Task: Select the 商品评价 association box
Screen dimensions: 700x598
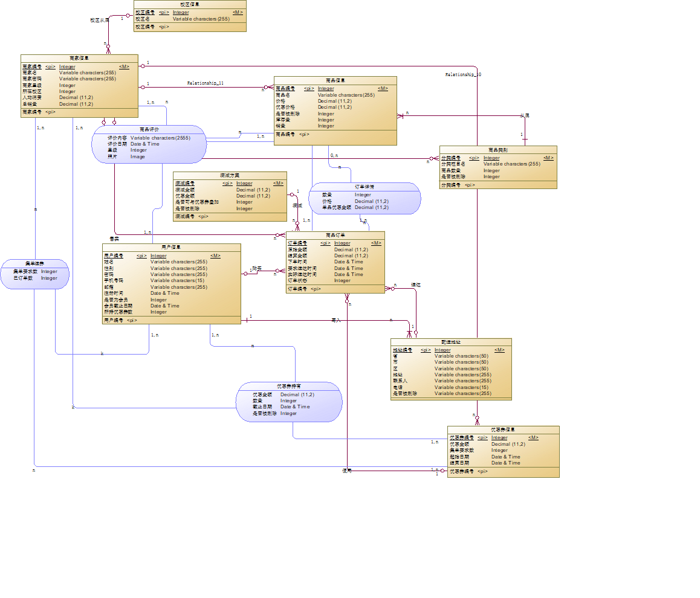Action: 149,144
